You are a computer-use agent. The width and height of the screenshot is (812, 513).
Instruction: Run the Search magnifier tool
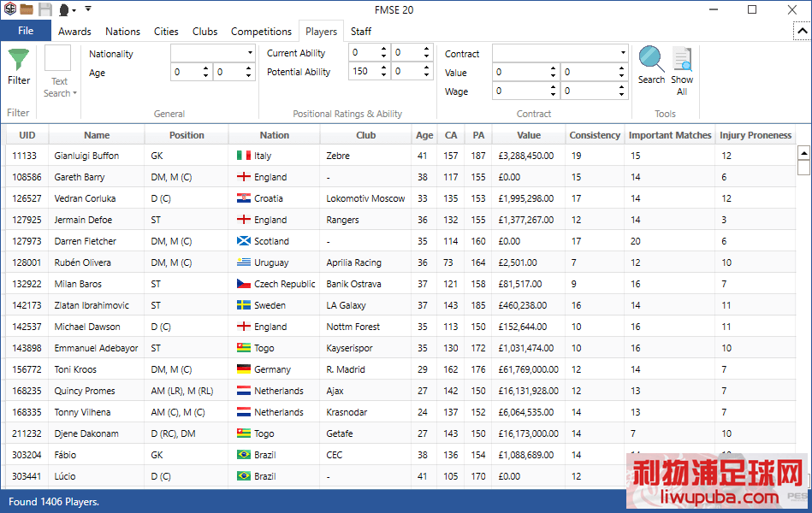(x=651, y=60)
